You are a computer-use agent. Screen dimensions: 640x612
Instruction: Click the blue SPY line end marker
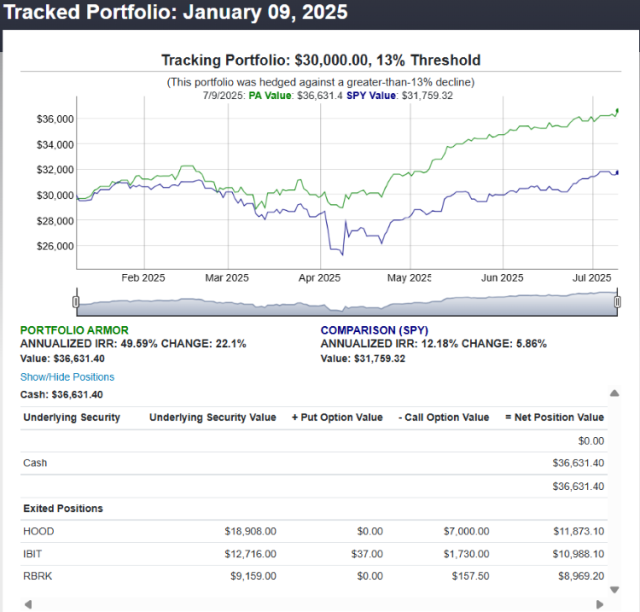click(x=617, y=174)
